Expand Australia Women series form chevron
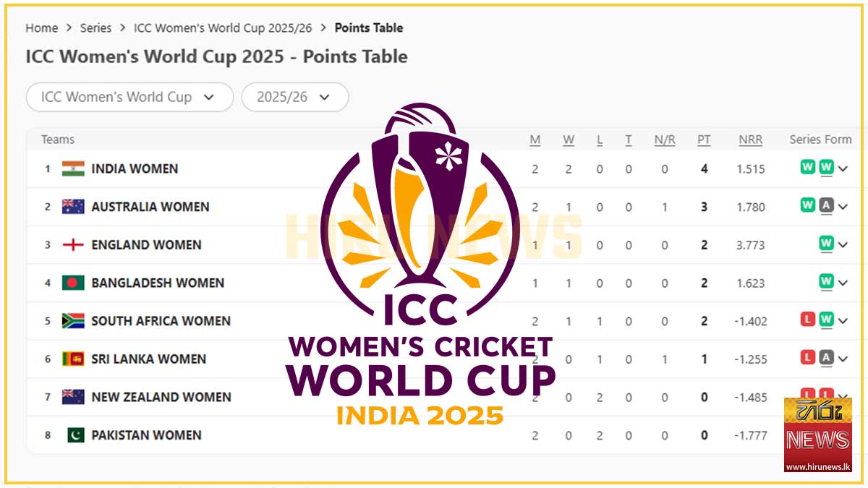The width and height of the screenshot is (868, 488). (x=843, y=207)
